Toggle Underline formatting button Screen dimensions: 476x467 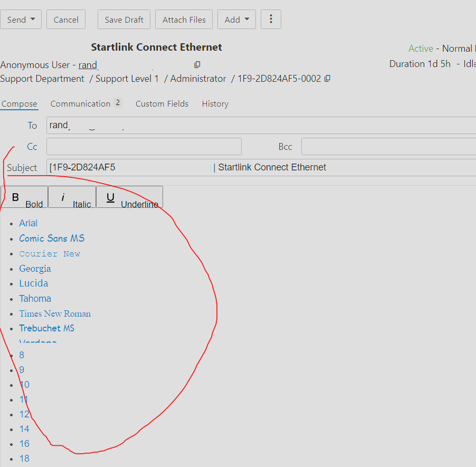tap(129, 197)
